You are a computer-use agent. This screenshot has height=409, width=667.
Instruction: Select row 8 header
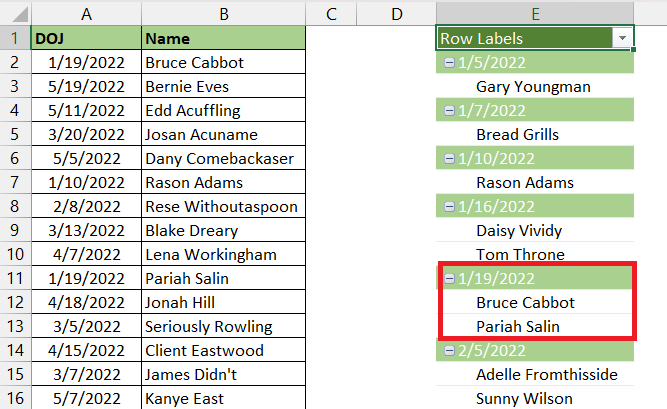(14, 206)
